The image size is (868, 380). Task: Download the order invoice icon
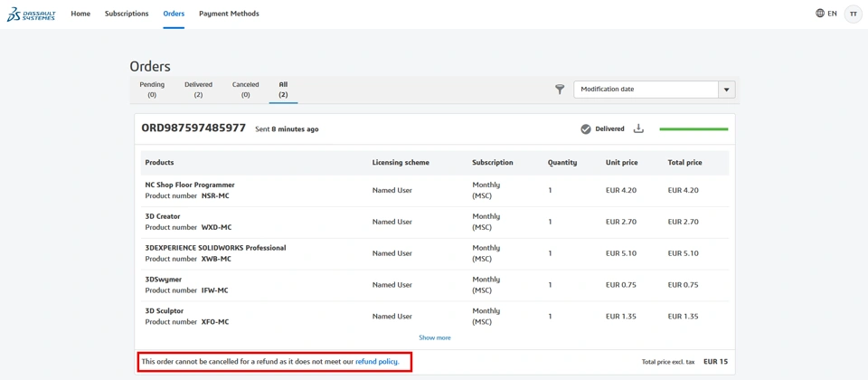(x=638, y=128)
